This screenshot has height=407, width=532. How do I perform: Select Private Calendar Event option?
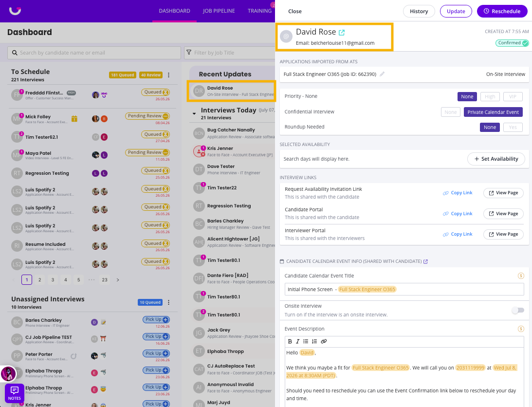(x=493, y=112)
